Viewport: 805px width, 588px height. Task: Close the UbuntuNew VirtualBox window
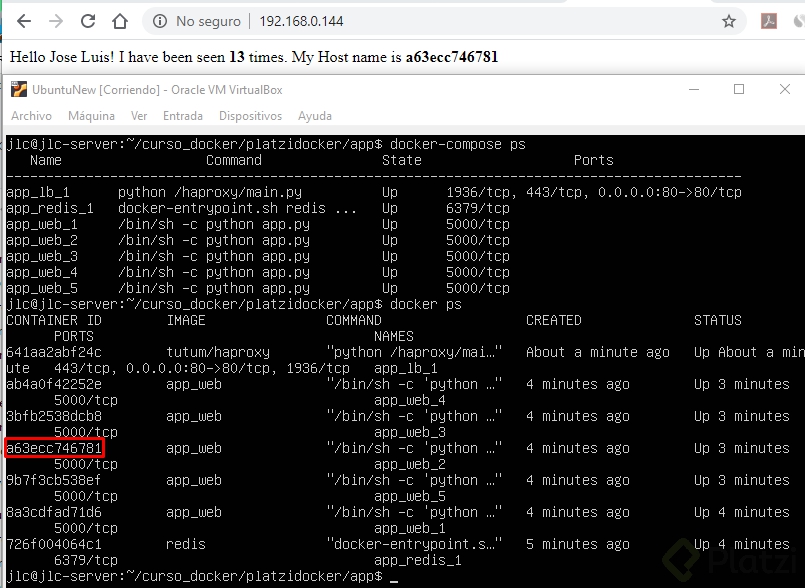tap(784, 89)
